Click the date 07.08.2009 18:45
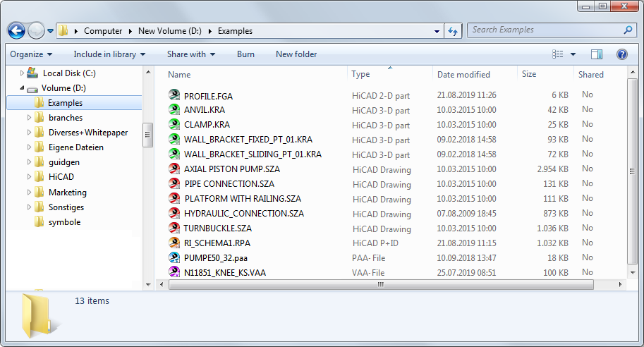This screenshot has width=644, height=347. [466, 214]
